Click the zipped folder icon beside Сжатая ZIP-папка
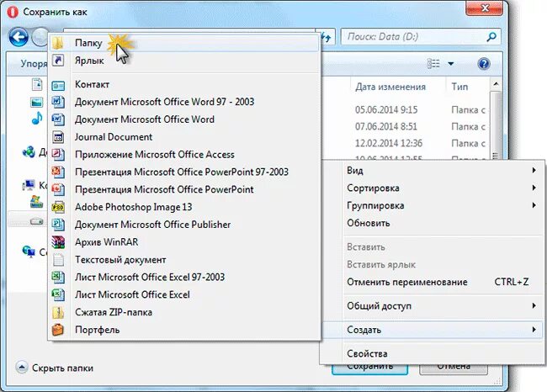Image resolution: width=547 pixels, height=392 pixels. click(58, 312)
